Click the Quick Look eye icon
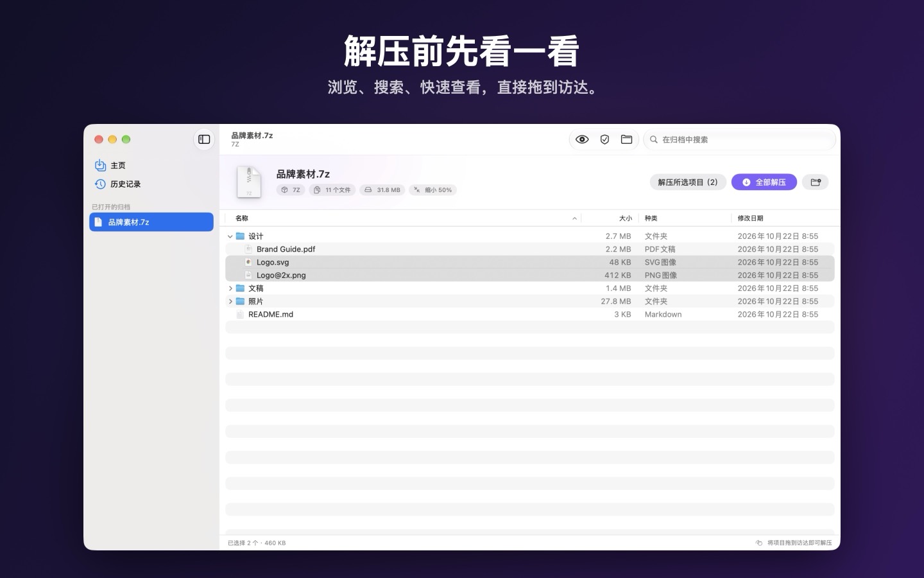 click(582, 139)
